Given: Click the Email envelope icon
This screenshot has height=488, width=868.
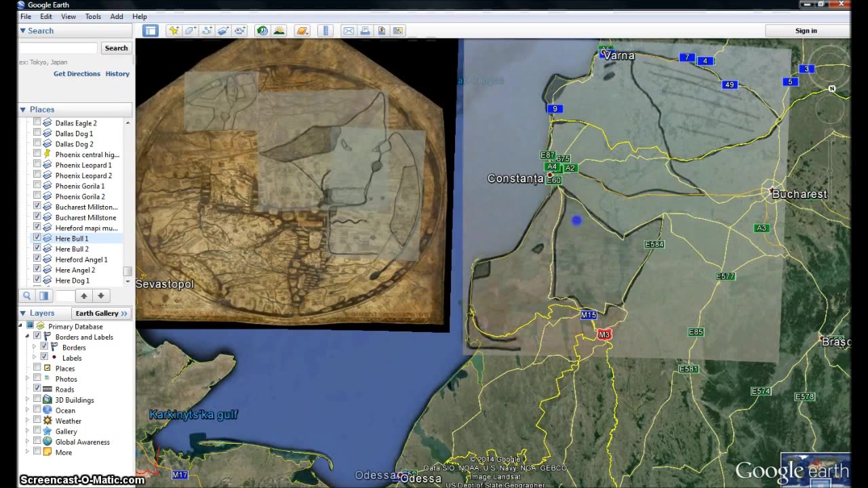Looking at the screenshot, I should (x=349, y=30).
